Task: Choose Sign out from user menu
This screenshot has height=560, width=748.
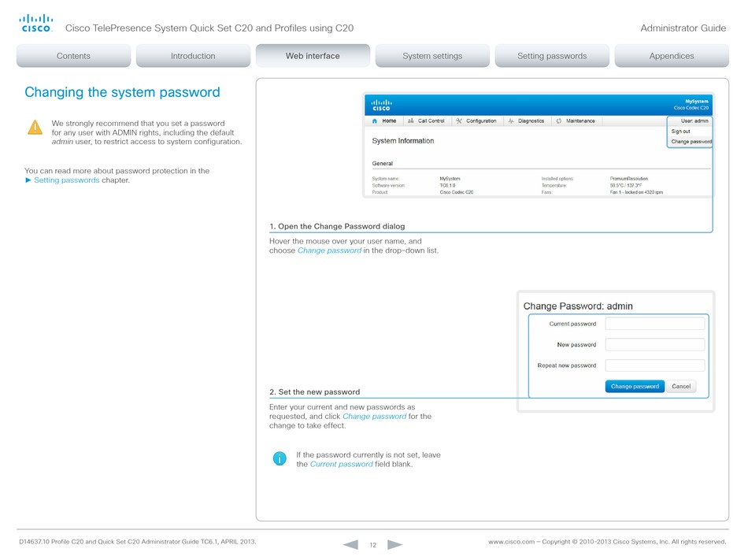Action: tap(681, 132)
